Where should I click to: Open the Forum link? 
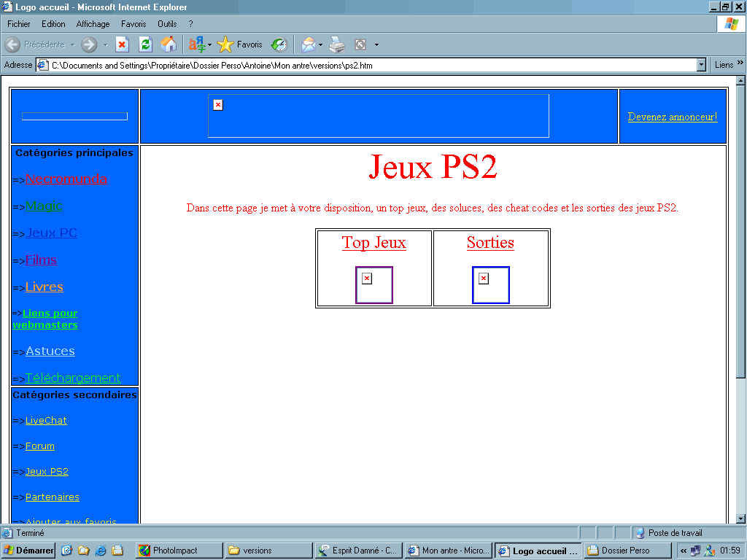tap(40, 446)
